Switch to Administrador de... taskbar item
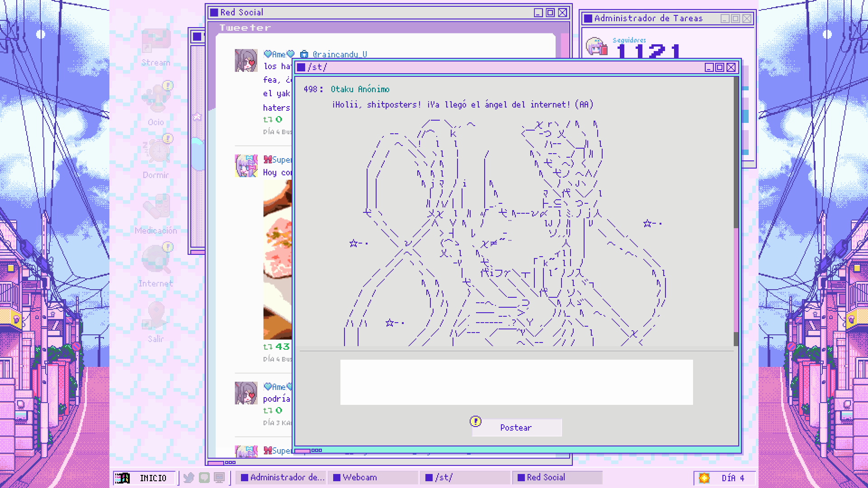 (282, 478)
